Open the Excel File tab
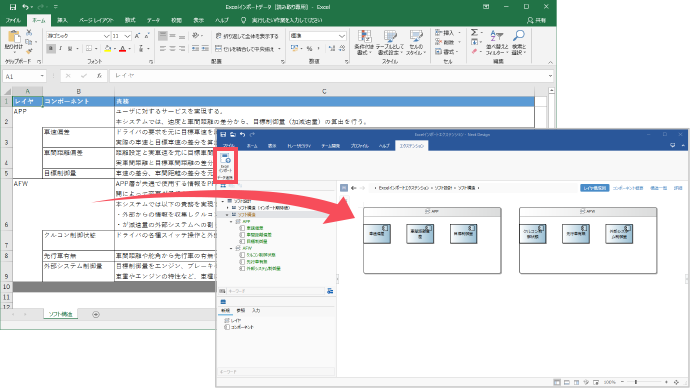The image size is (690, 388). pyautogui.click(x=13, y=20)
